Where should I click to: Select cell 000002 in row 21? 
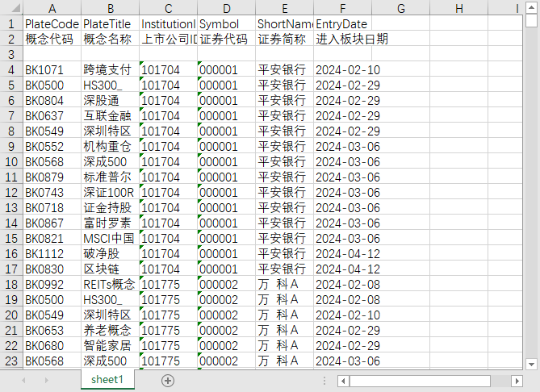coord(227,330)
